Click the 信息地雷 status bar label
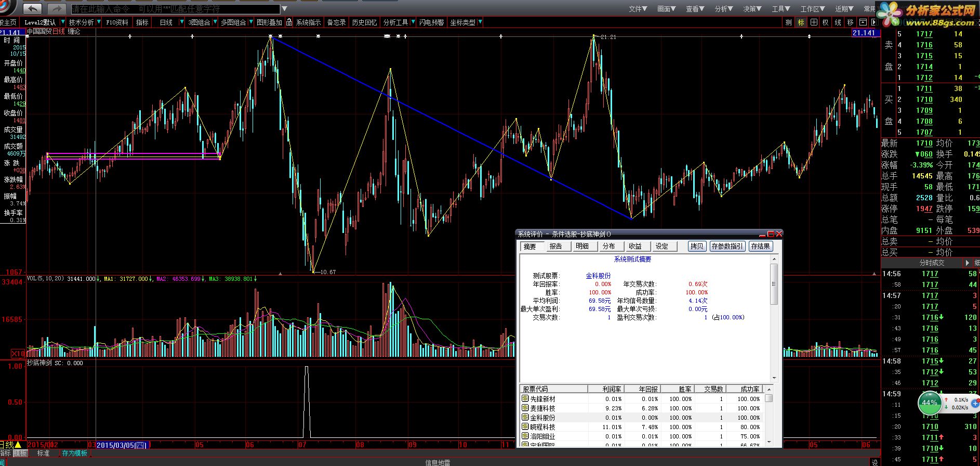 pyautogui.click(x=438, y=462)
